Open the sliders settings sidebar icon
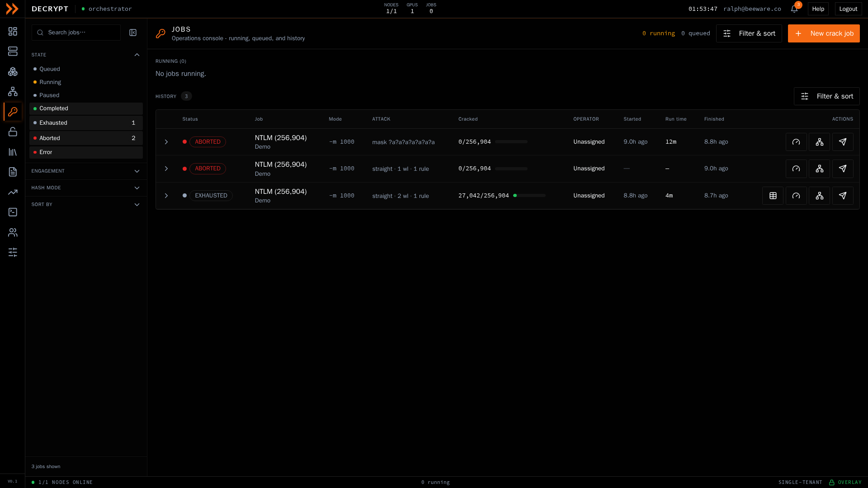 (x=13, y=252)
